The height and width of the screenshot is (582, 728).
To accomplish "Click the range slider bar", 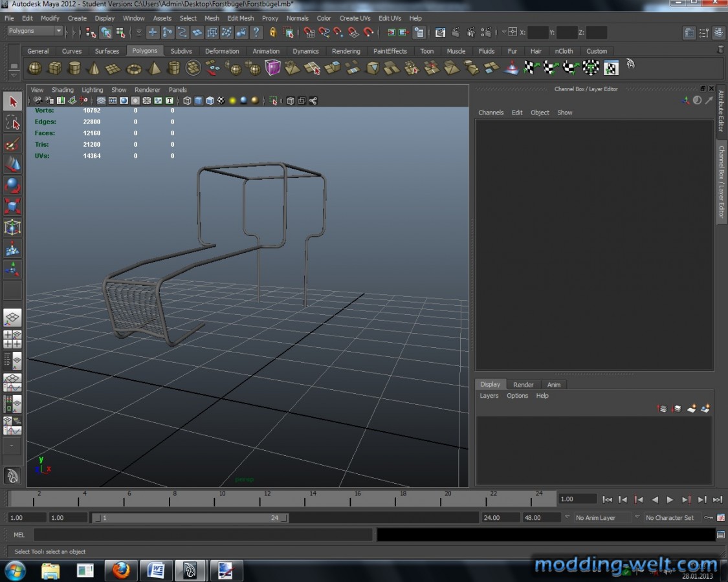I will tap(190, 517).
